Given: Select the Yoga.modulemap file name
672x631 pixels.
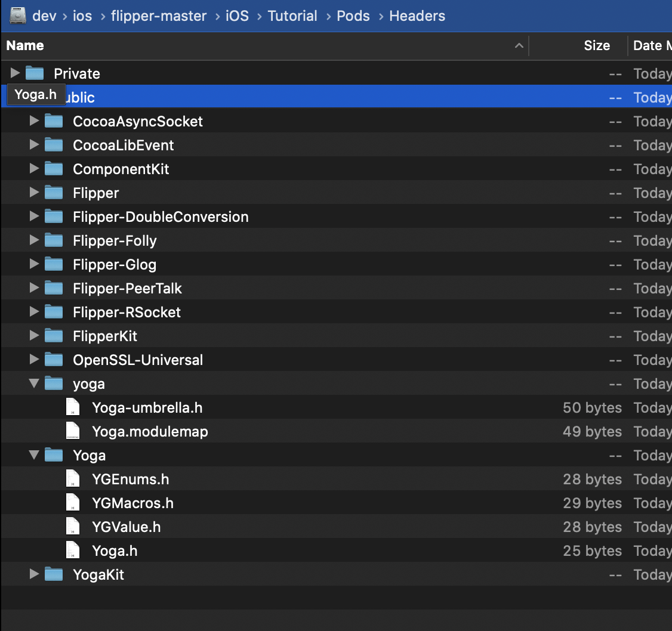Looking at the screenshot, I should click(x=150, y=431).
